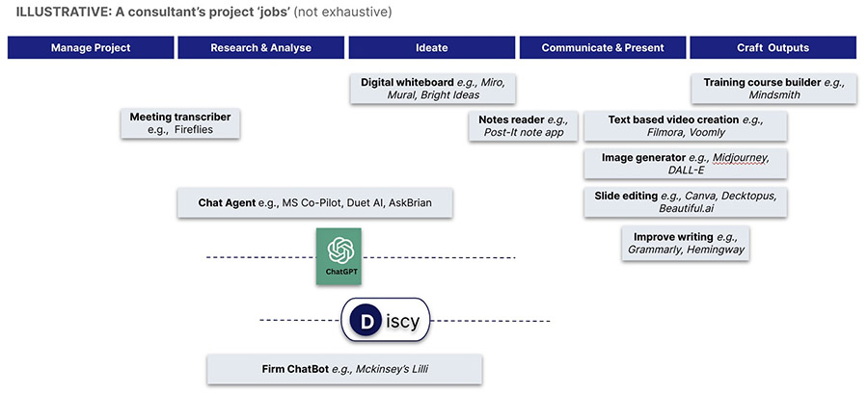
Task: Select the Manage Project header
Action: (x=91, y=47)
